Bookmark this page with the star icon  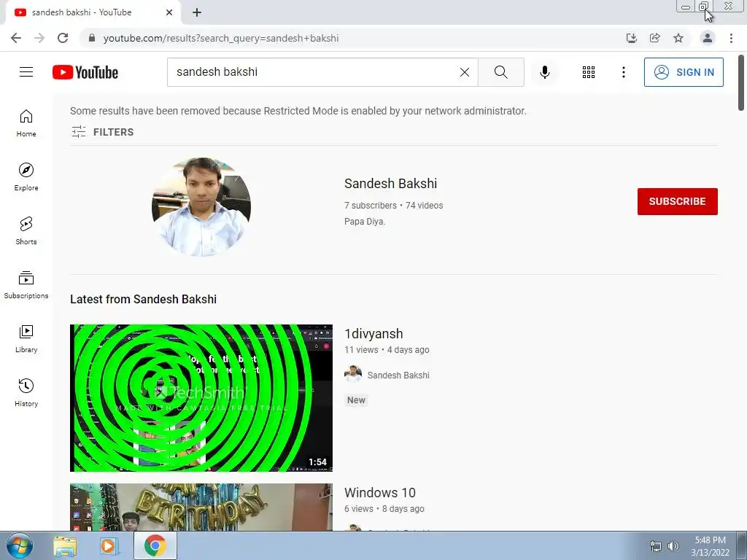(x=678, y=38)
